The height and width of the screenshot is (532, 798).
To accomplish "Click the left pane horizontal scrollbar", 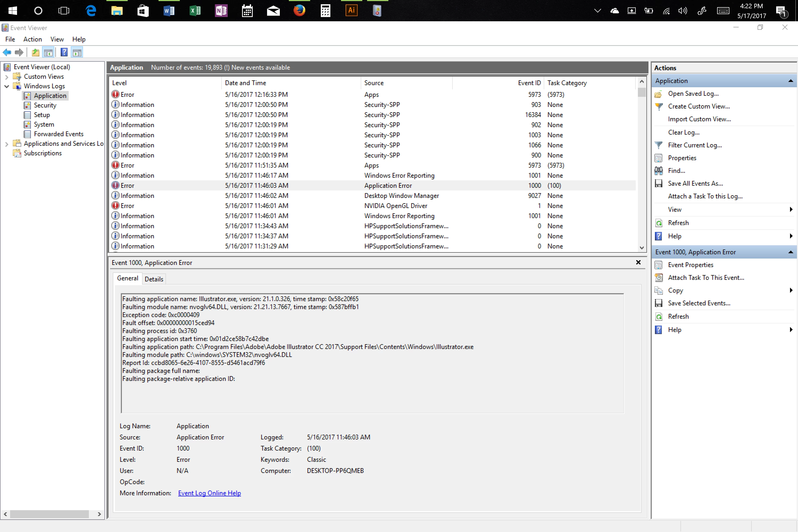I will pos(49,514).
